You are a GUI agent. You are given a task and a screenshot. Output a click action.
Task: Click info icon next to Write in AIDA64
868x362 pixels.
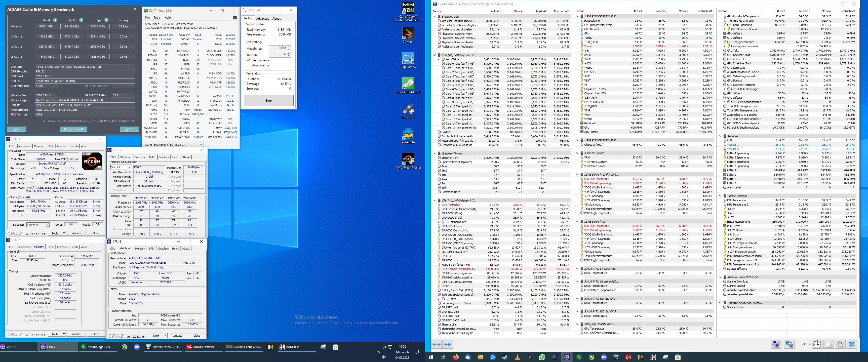tap(81, 20)
